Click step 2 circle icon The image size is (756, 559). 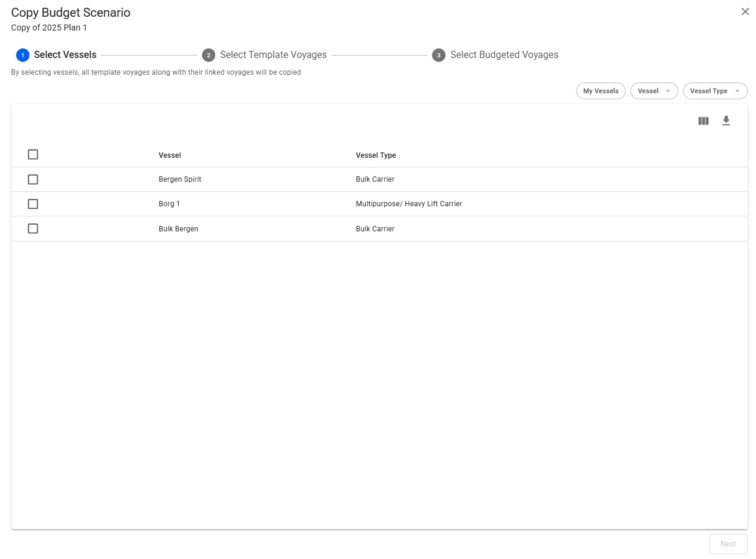(209, 55)
